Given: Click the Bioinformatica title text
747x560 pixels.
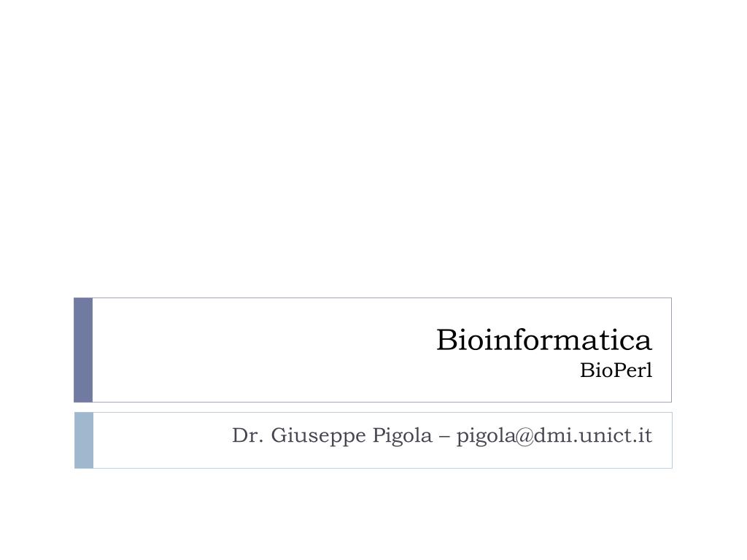Looking at the screenshot, I should (x=543, y=340).
